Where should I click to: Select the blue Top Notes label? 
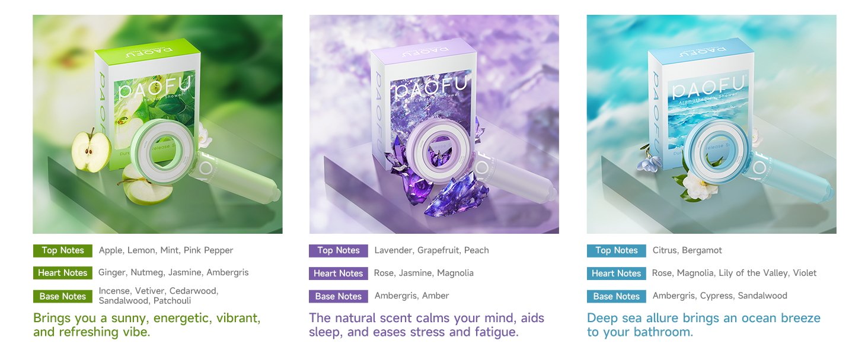tap(617, 250)
